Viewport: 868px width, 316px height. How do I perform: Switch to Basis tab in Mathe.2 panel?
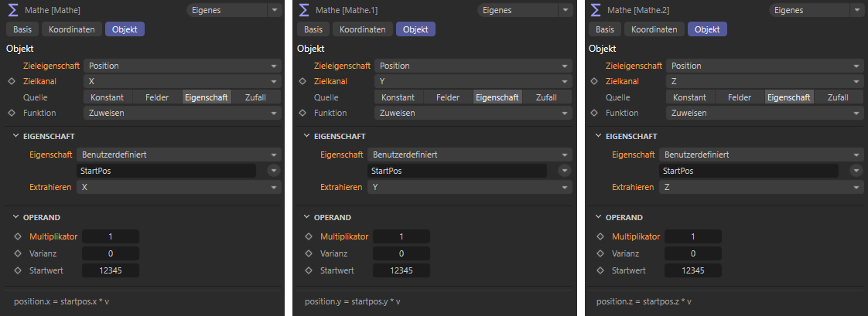pyautogui.click(x=604, y=29)
